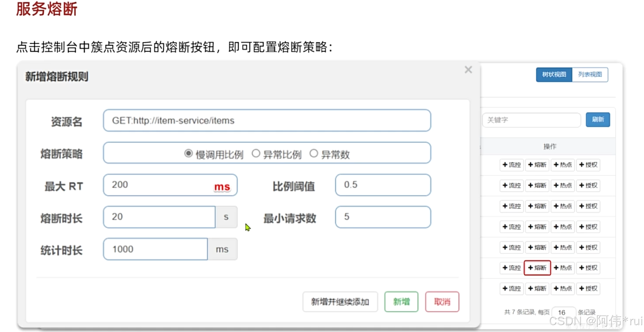Click 熔断 button in second row
This screenshot has height=332, width=644.
pos(537,186)
